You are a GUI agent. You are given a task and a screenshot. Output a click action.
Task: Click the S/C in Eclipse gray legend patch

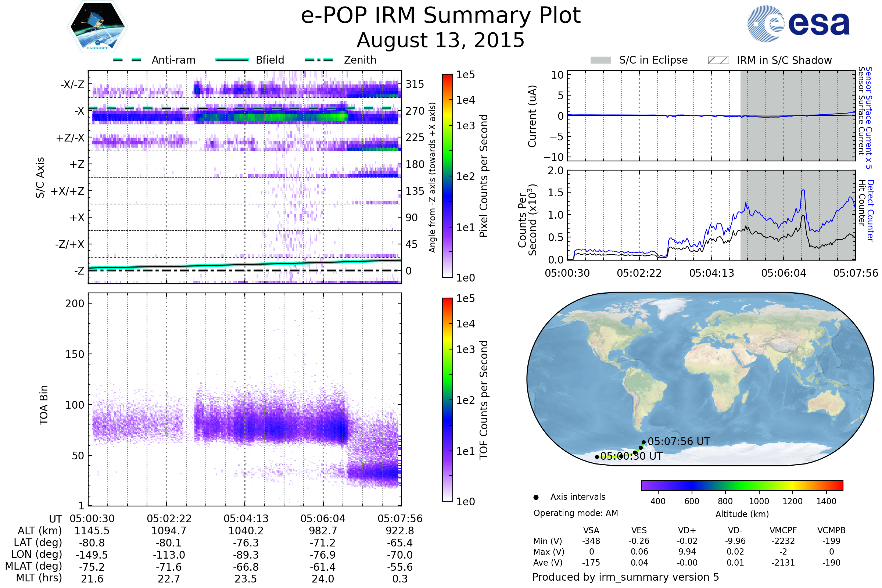pyautogui.click(x=600, y=60)
